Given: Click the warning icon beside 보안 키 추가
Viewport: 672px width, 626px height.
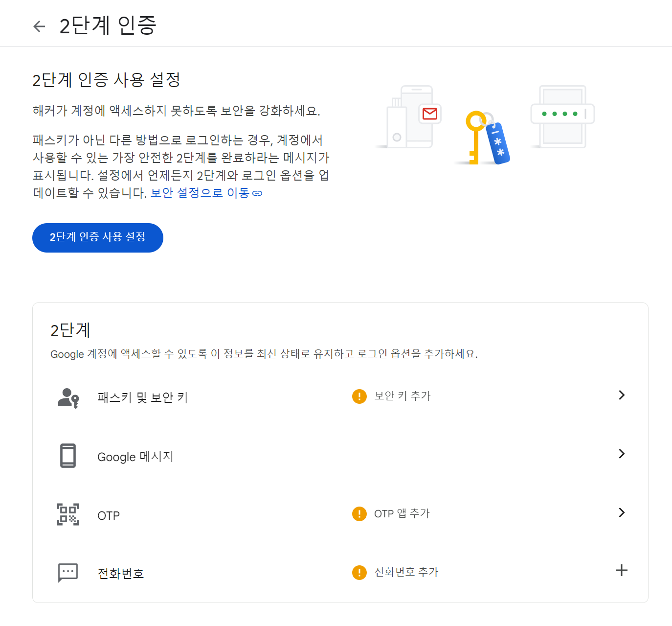Looking at the screenshot, I should coord(359,396).
